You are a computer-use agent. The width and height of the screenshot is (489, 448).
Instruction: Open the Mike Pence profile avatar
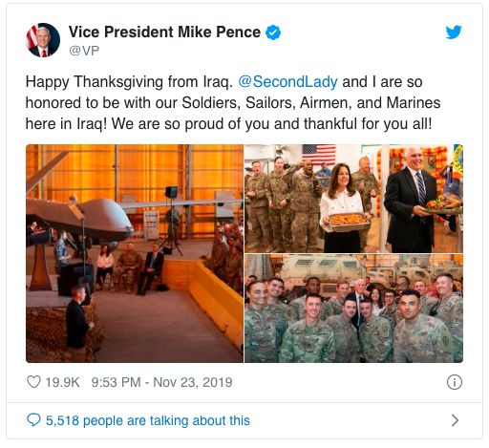43,40
